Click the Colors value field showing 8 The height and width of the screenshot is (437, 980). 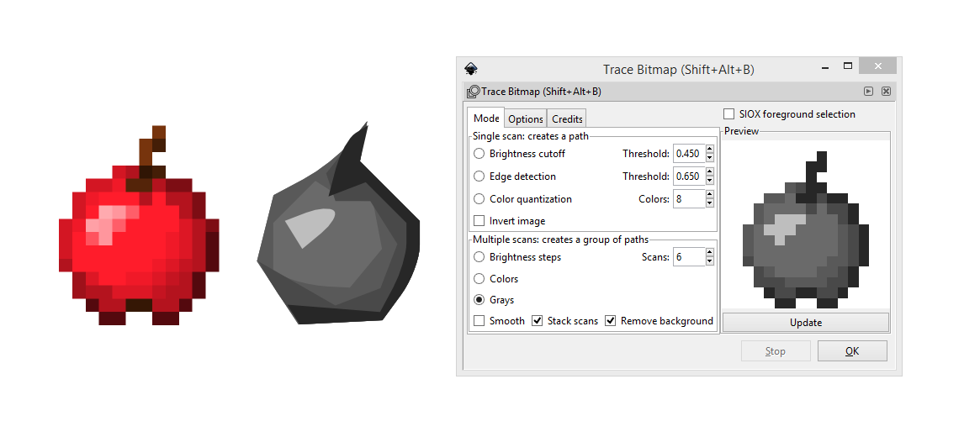689,199
